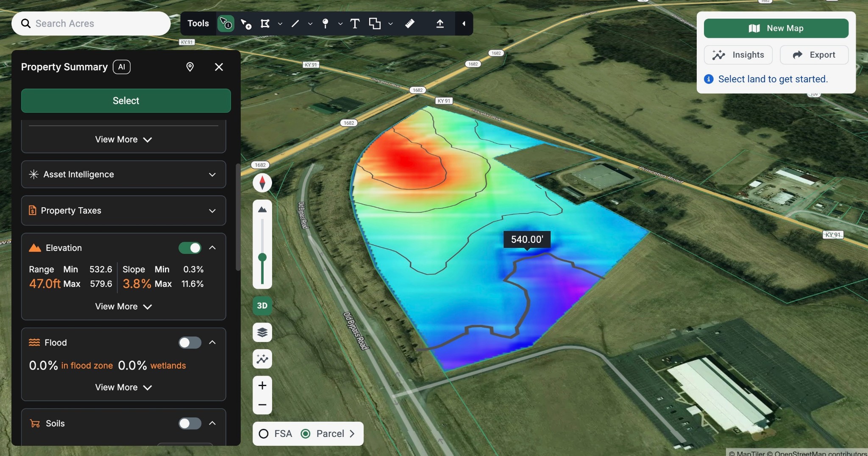Click the compass north indicator
This screenshot has width=868, height=456.
coord(262,183)
